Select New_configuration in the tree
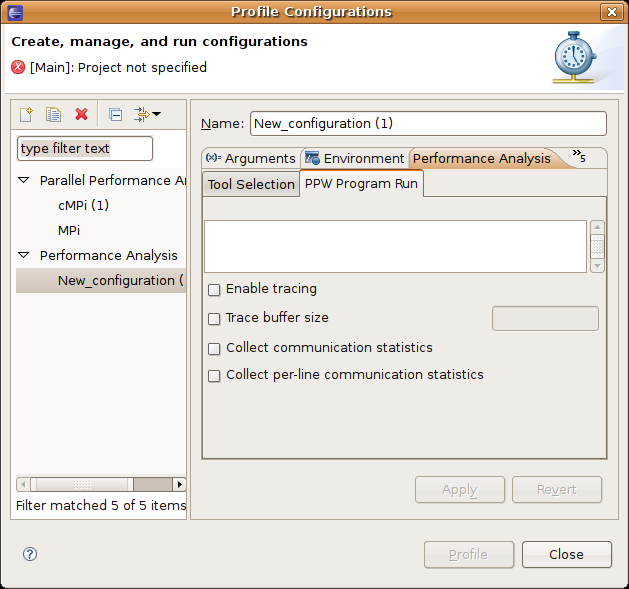629x589 pixels. [101, 280]
